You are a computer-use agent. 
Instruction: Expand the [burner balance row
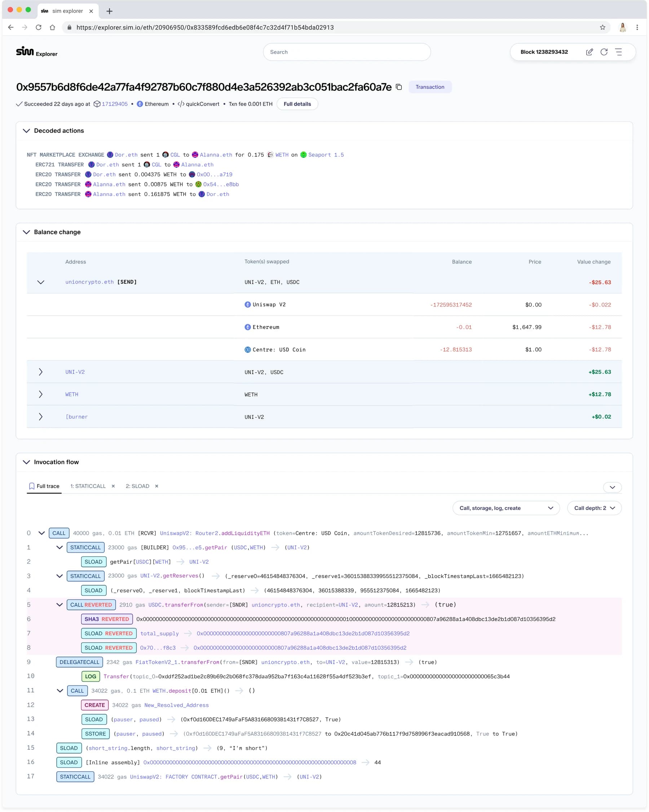[x=41, y=417]
